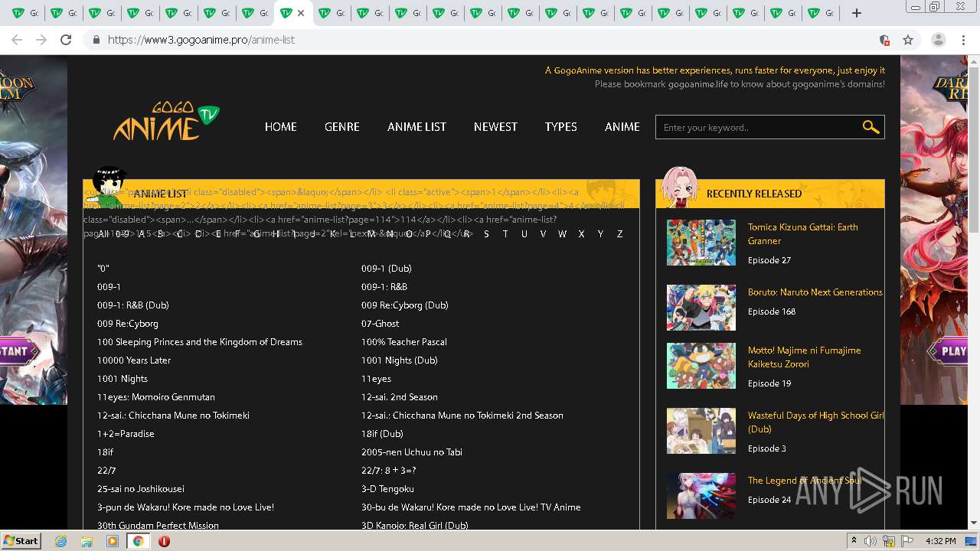Click Tomica Kizuna Gattai: Earth Granner title
The width and height of the screenshot is (980, 551).
(803, 234)
